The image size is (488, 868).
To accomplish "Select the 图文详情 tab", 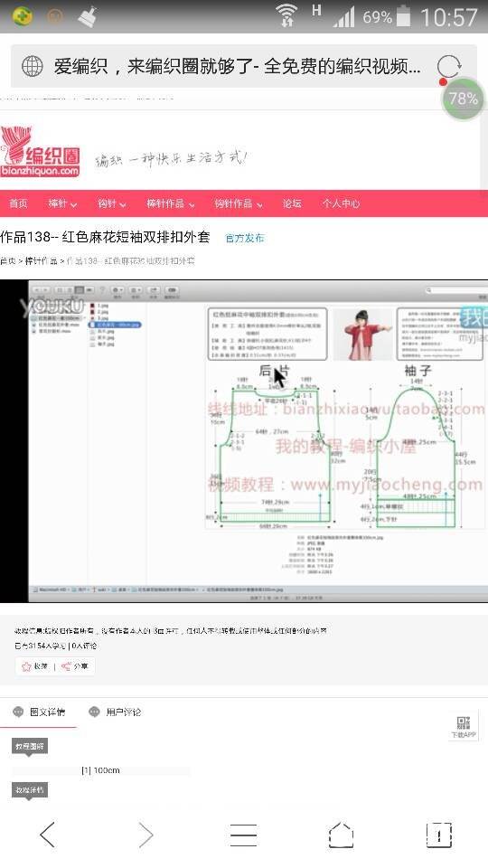I will [x=39, y=712].
